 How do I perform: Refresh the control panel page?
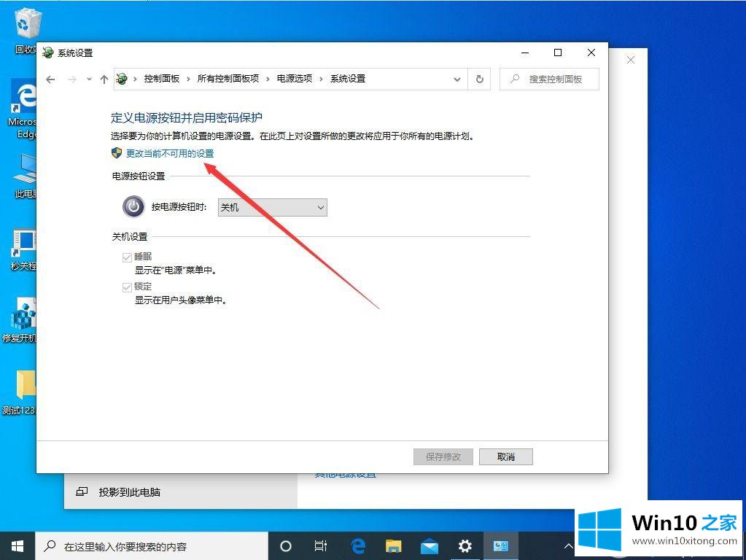pos(480,79)
